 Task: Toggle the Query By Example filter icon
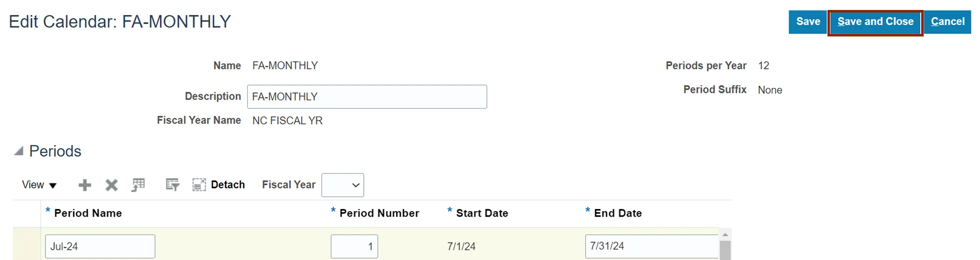point(172,185)
